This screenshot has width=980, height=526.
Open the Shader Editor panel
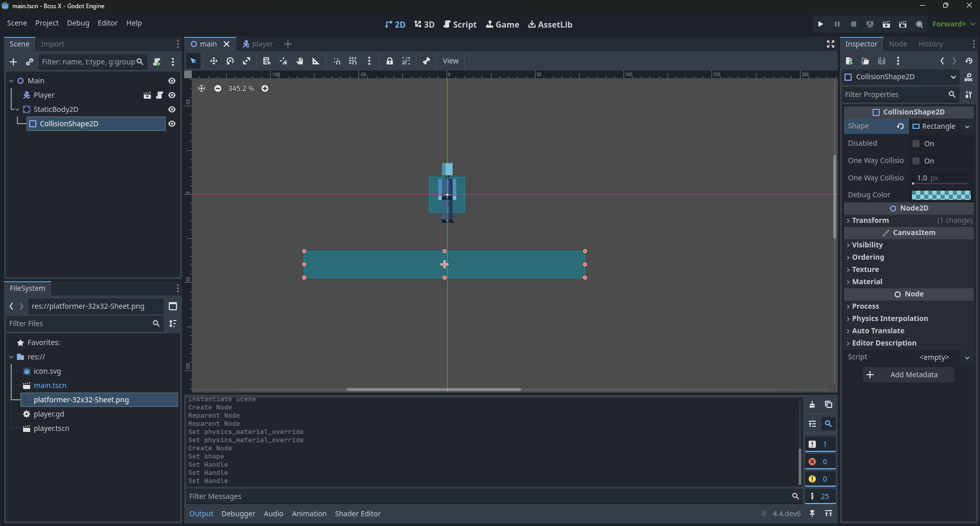point(358,514)
